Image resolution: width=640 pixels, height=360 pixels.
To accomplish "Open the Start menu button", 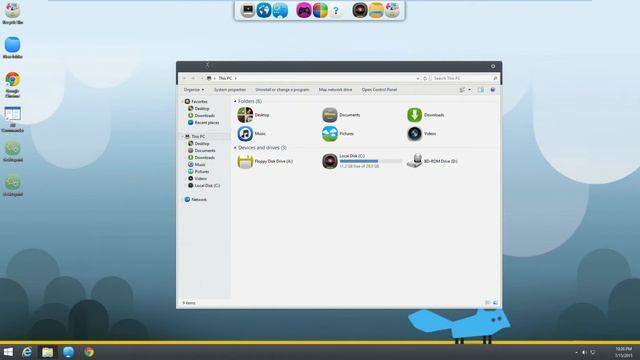I will (8, 352).
